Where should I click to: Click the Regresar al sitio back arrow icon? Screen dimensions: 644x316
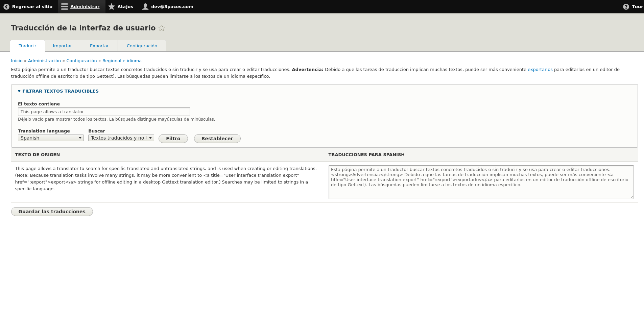coord(6,6)
